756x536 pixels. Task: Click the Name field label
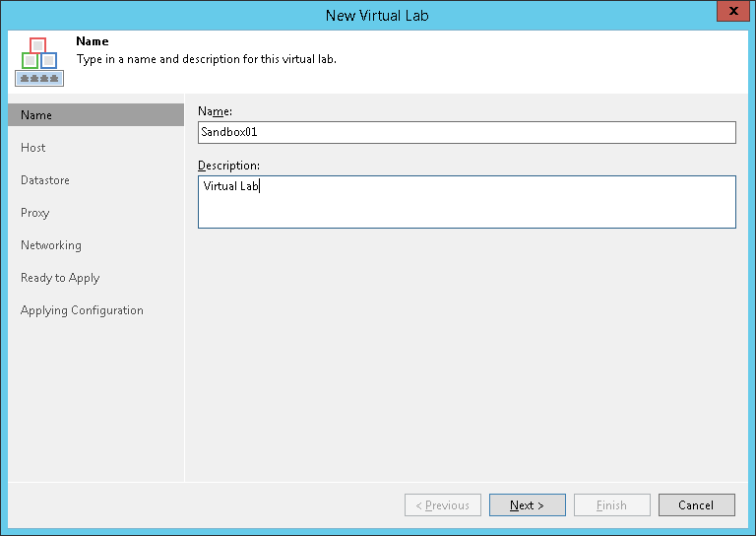(x=215, y=111)
